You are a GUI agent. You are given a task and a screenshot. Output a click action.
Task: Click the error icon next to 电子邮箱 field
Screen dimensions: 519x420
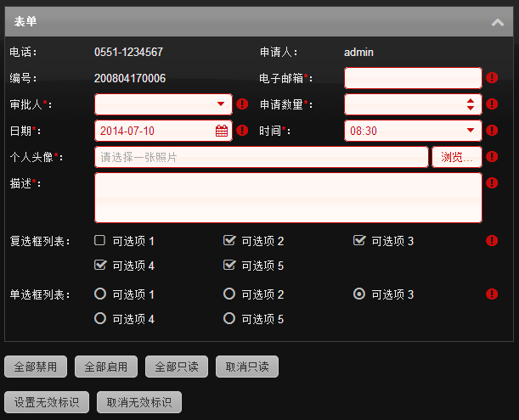[x=492, y=78]
